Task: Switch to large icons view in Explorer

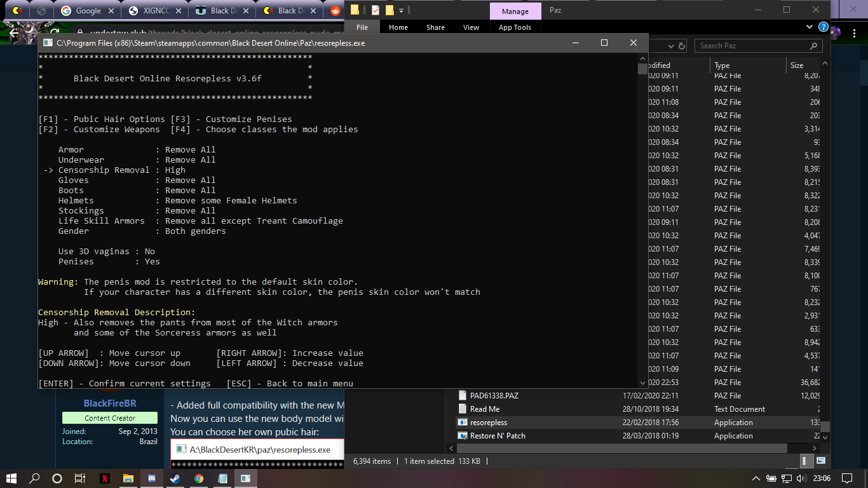Action: point(820,461)
